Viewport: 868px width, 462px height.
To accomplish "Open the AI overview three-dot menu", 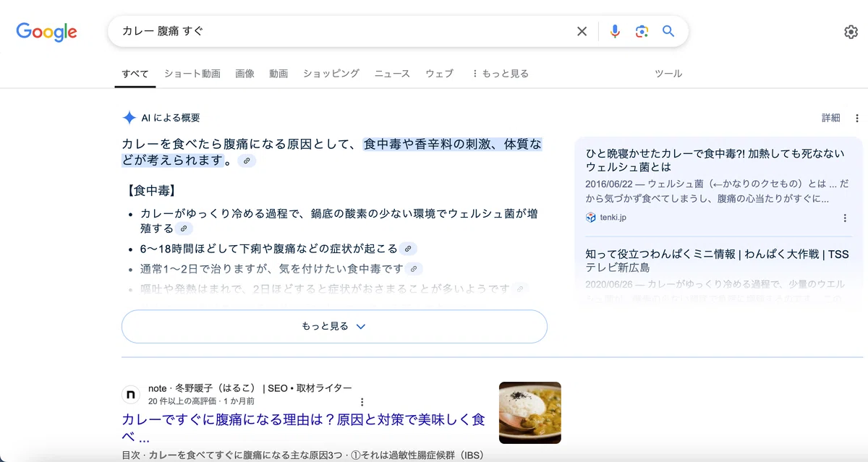I will click(x=857, y=118).
